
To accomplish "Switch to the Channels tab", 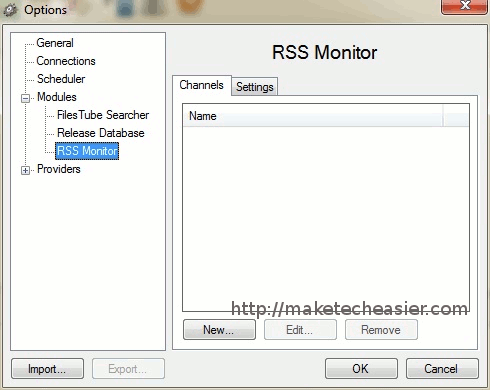I will pos(202,85).
